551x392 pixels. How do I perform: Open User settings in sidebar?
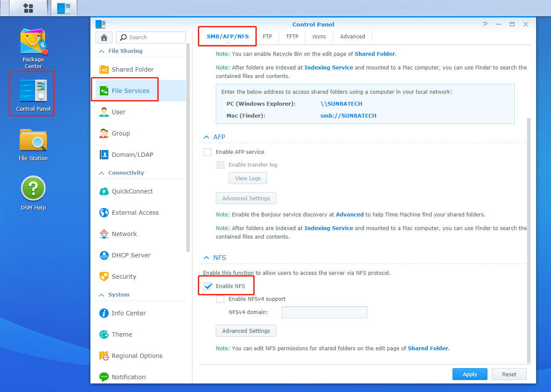pyautogui.click(x=141, y=112)
